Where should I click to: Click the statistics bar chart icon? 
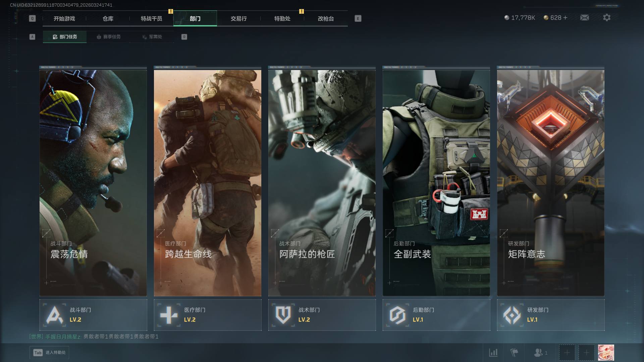(493, 353)
